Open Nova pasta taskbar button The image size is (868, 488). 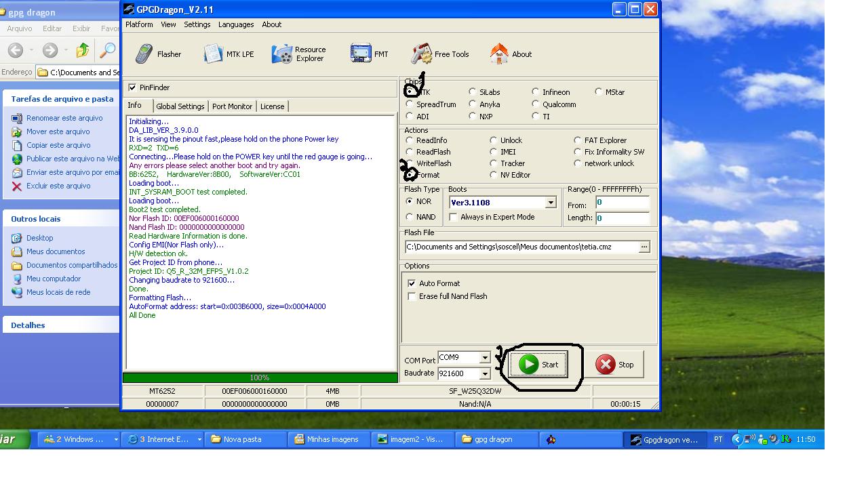245,439
